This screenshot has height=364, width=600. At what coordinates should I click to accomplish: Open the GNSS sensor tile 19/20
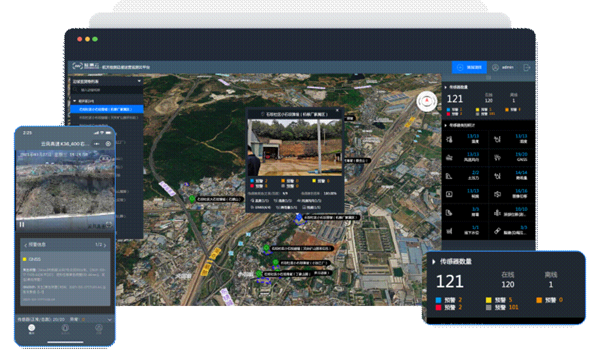tap(512, 157)
